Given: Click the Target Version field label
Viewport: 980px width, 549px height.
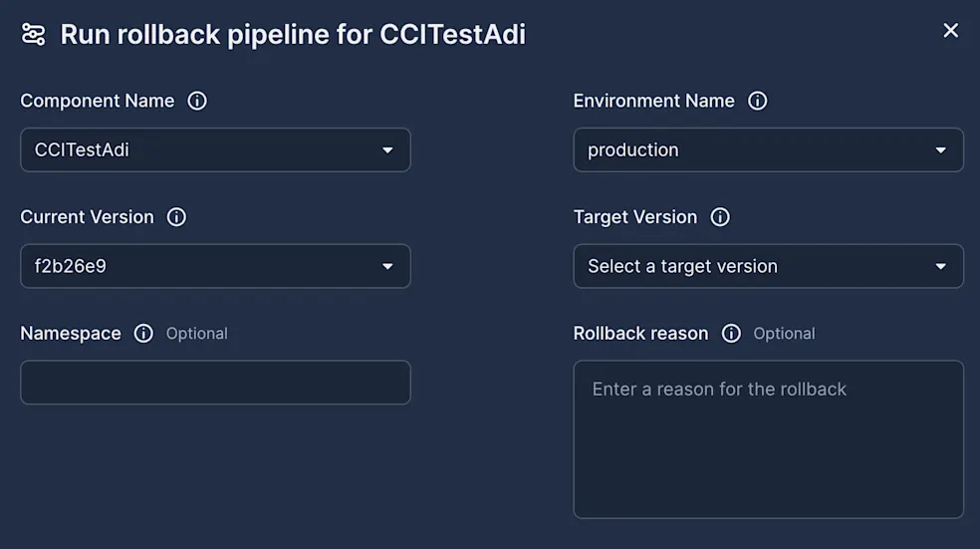Looking at the screenshot, I should pos(635,217).
